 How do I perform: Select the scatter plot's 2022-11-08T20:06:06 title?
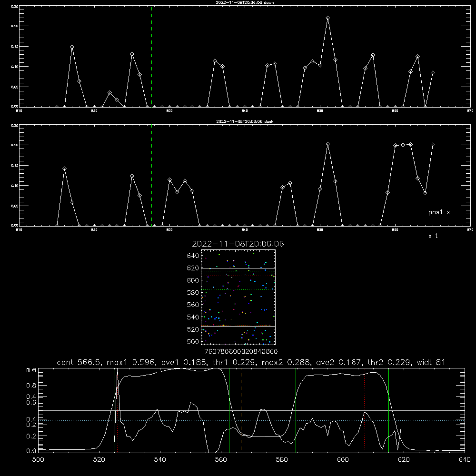point(238,244)
